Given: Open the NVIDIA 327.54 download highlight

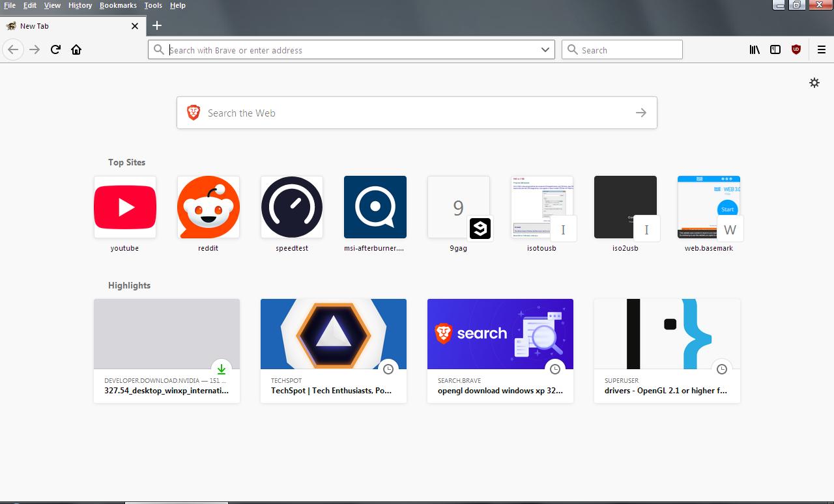Looking at the screenshot, I should click(167, 351).
